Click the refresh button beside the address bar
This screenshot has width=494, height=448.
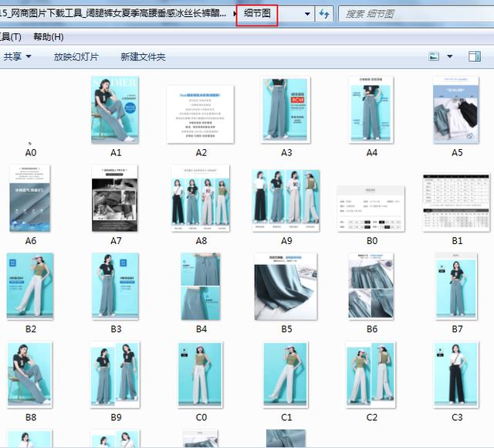pyautogui.click(x=324, y=14)
